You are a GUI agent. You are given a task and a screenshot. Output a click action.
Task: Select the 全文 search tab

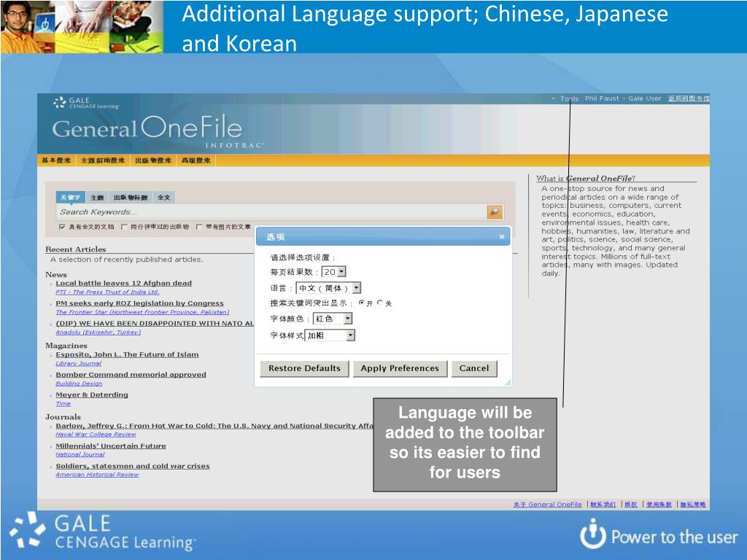[x=163, y=197]
